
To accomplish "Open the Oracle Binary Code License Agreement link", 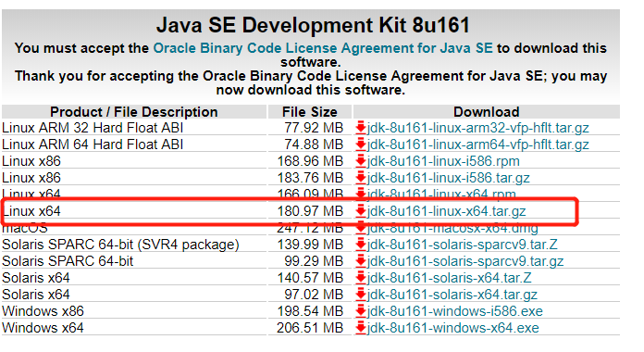I will (323, 48).
